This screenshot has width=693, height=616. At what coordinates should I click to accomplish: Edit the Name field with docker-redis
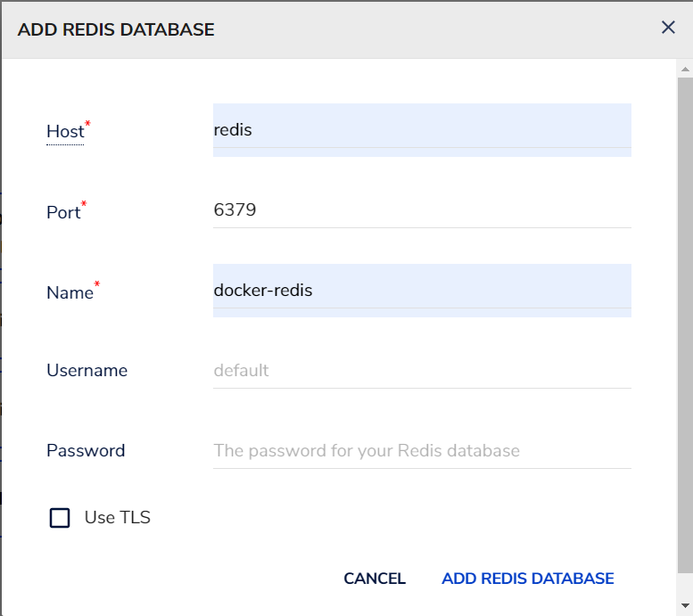pyautogui.click(x=422, y=291)
